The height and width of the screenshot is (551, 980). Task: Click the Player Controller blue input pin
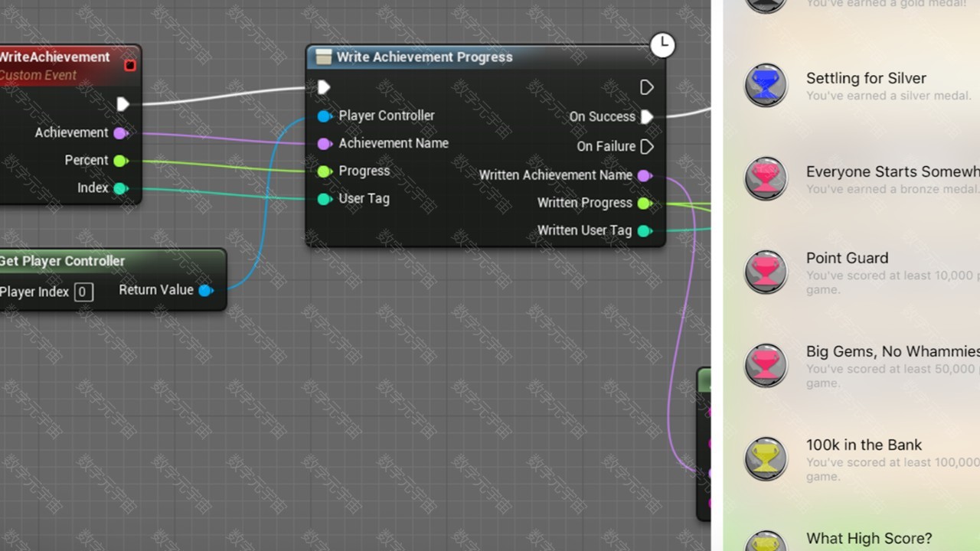pos(325,116)
